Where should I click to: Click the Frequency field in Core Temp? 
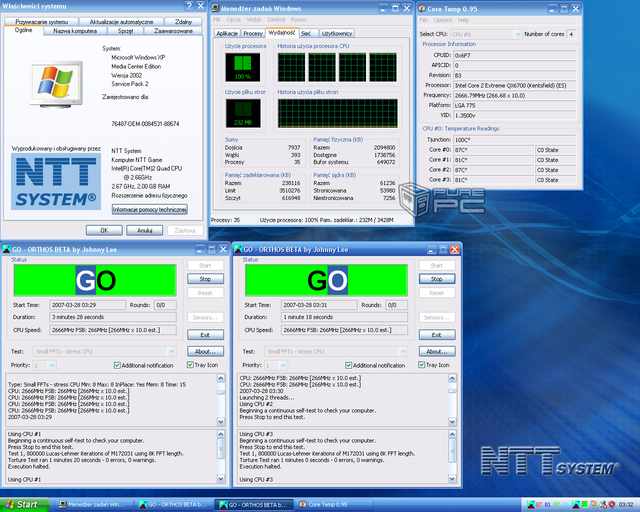[515, 96]
